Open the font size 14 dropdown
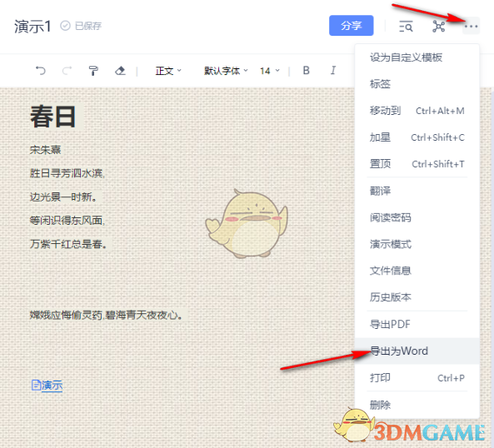The image size is (494, 448). coord(270,71)
